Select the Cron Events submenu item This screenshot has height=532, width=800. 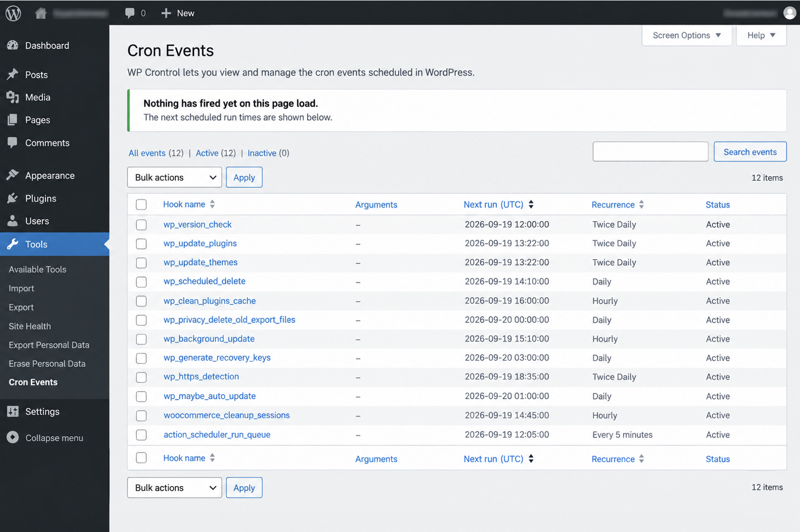point(33,382)
